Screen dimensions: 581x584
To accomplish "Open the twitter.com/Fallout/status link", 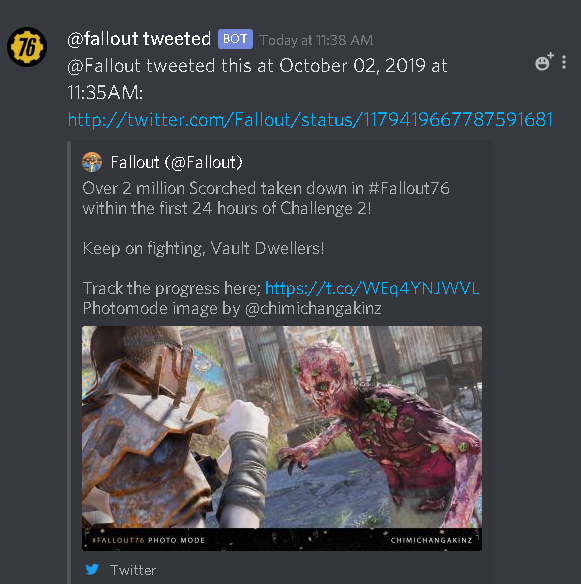I will tap(310, 120).
